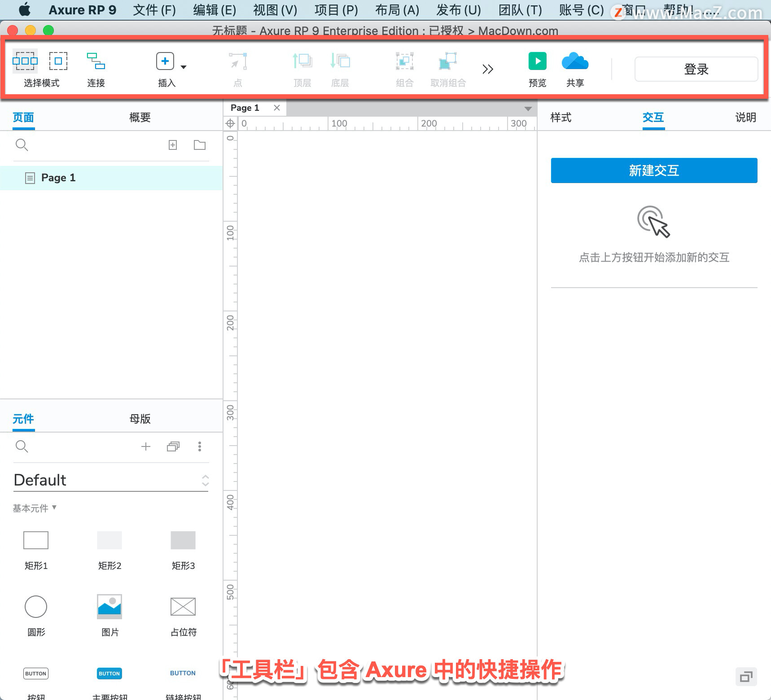Click the Ungroup (取消组合) icon
This screenshot has width=771, height=700.
click(x=448, y=61)
